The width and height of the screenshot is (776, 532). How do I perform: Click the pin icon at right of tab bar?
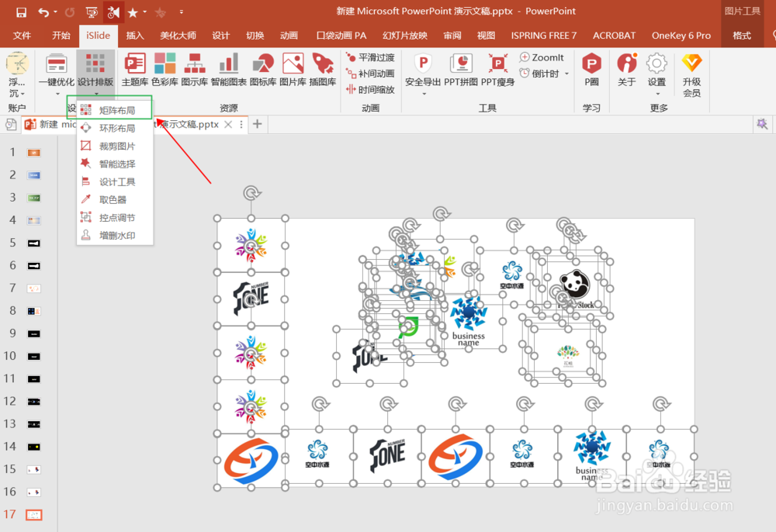click(x=762, y=124)
